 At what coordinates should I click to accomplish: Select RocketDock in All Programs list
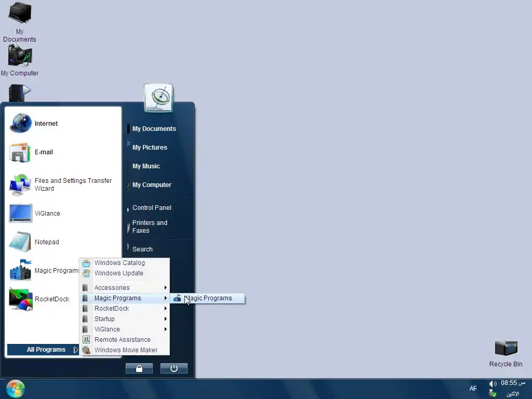coord(125,309)
